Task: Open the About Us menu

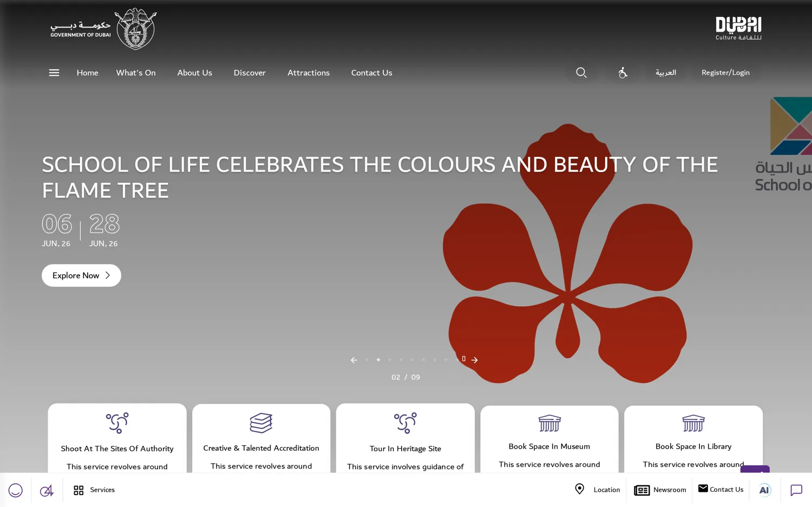Action: pyautogui.click(x=195, y=73)
